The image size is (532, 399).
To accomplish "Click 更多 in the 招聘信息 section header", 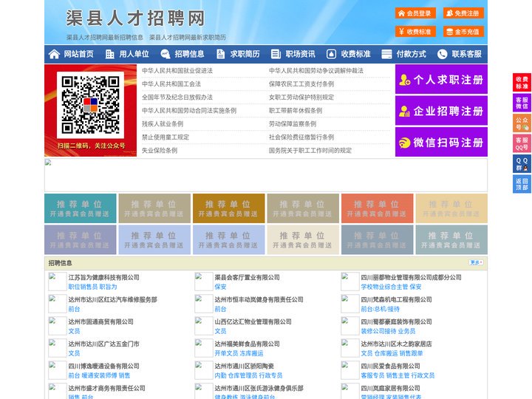I will point(476,262).
